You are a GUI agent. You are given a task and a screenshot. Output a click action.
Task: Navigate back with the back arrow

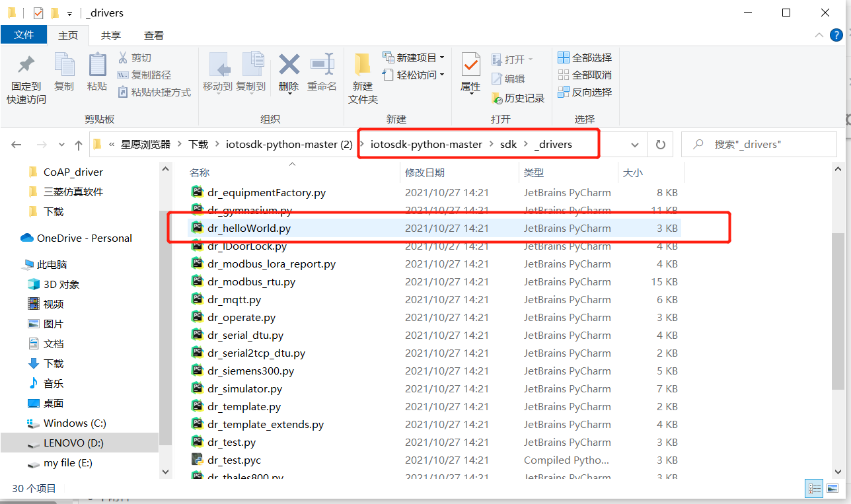point(17,144)
